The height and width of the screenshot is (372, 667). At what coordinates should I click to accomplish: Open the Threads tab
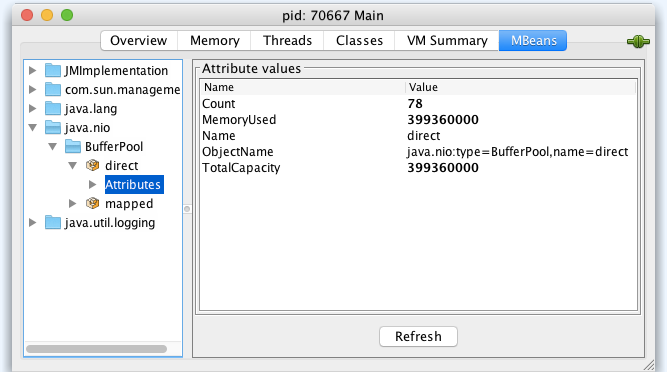(287, 40)
